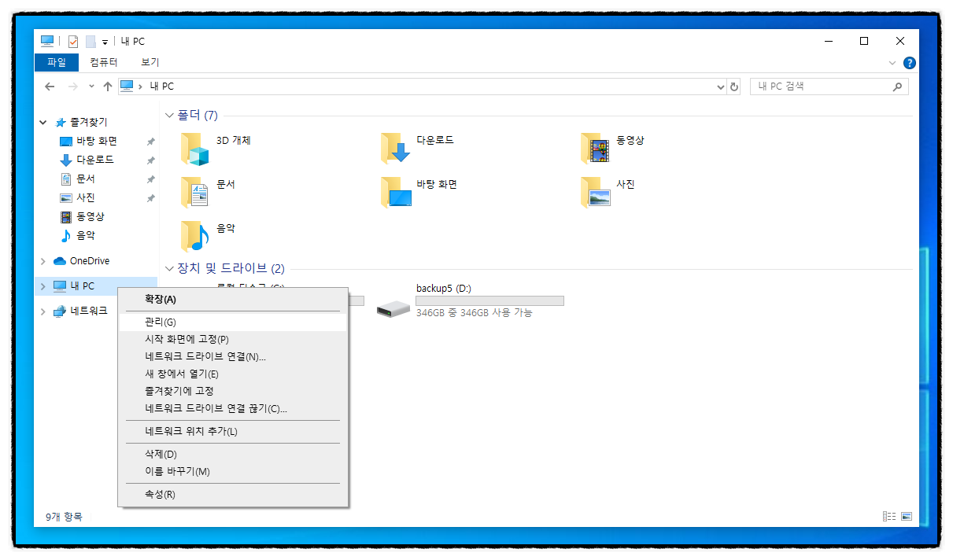This screenshot has width=953, height=560.
Task: Click the backup5 (D:) capacity bar
Action: [x=489, y=300]
